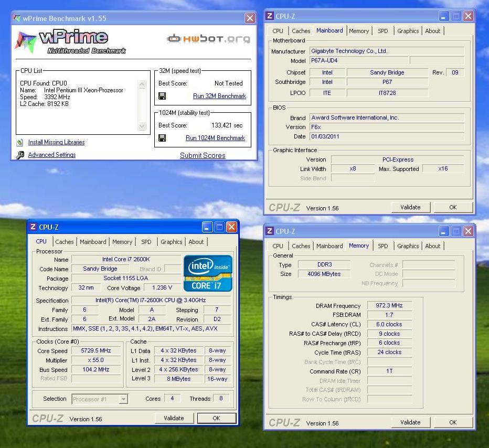The width and height of the screenshot is (489, 448).
Task: Open the Advanced Settings link
Action: (x=52, y=155)
